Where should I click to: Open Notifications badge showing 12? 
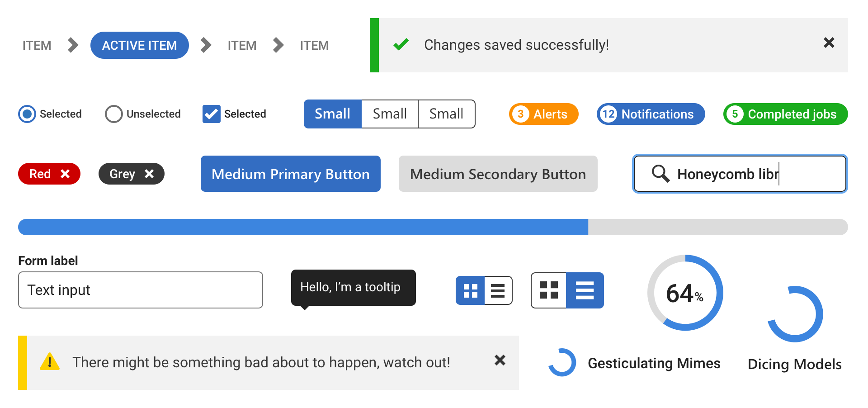click(x=650, y=114)
